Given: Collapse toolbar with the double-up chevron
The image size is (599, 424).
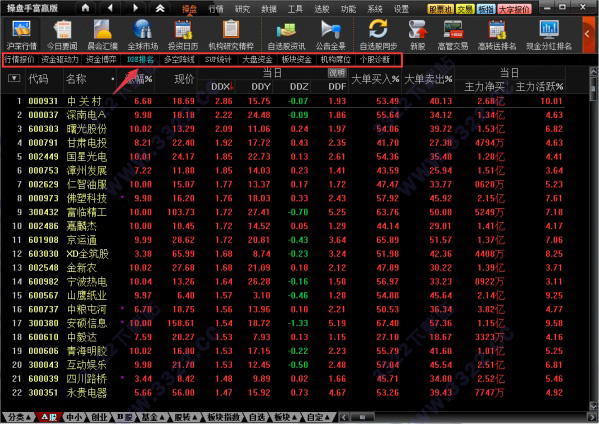Looking at the screenshot, I should tap(160, 8).
